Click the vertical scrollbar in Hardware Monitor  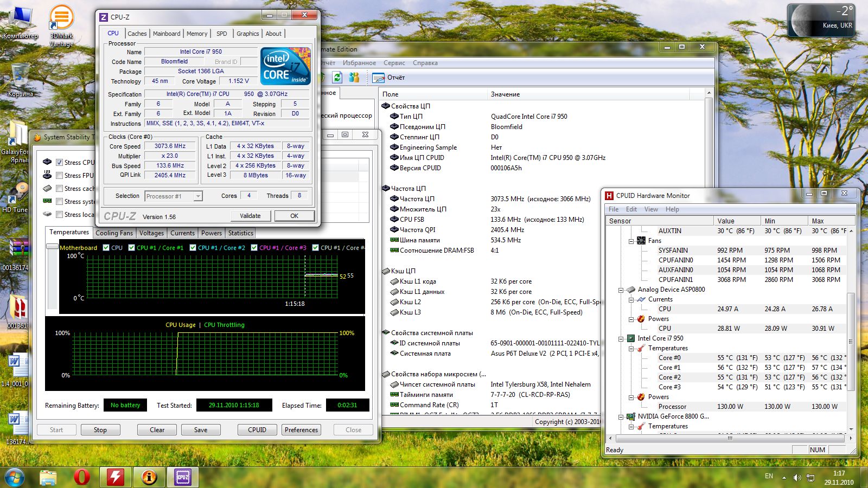click(x=851, y=342)
